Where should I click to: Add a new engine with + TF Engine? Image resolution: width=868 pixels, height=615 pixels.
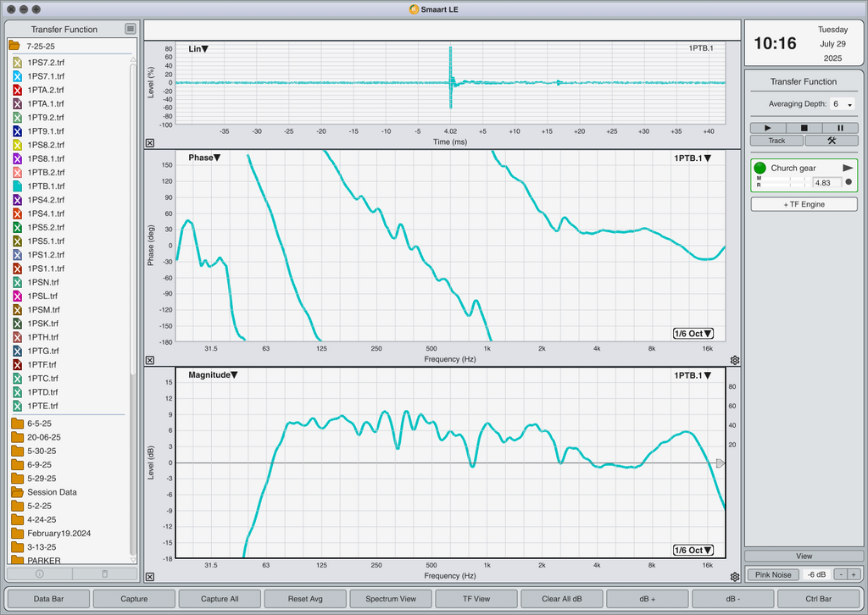click(x=804, y=204)
